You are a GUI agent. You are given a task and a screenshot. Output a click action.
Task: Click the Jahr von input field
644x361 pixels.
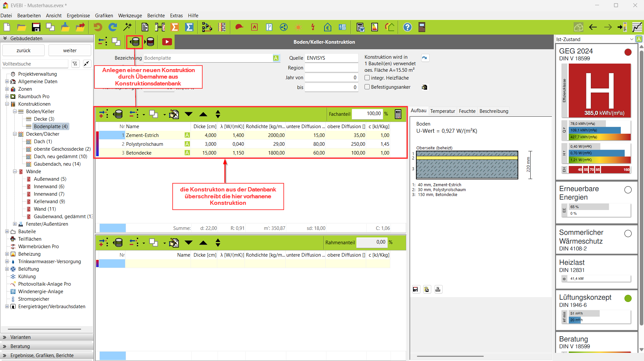331,77
